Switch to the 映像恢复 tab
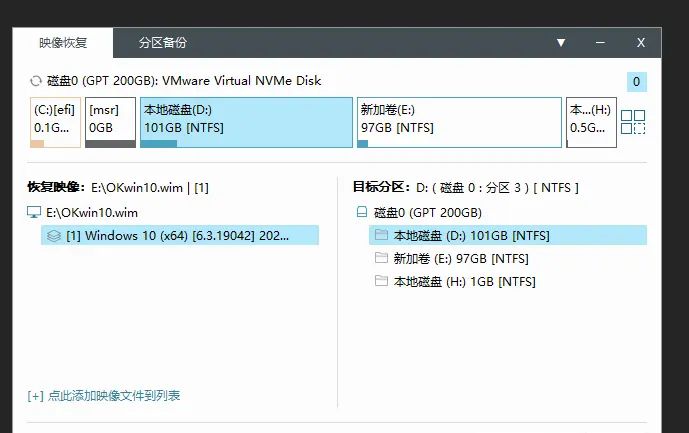Screen dimensions: 689x433 (63, 43)
